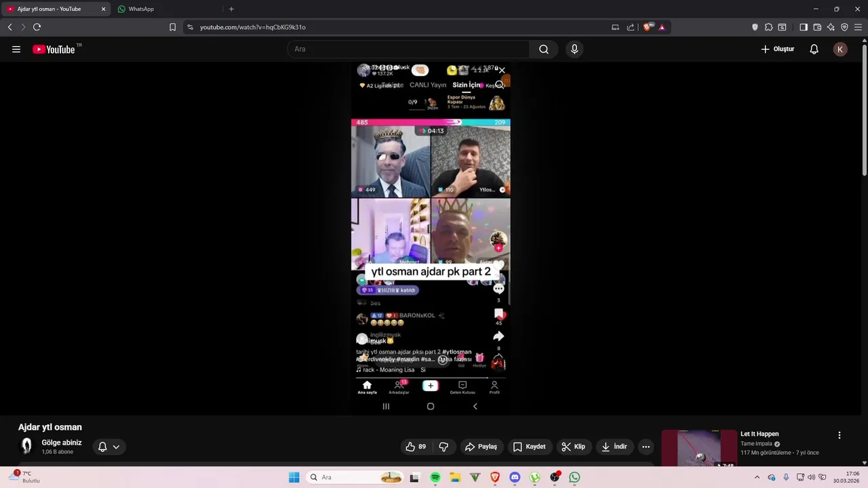Open Brave Rewards triangle icon
The image size is (868, 488).
pyautogui.click(x=662, y=27)
